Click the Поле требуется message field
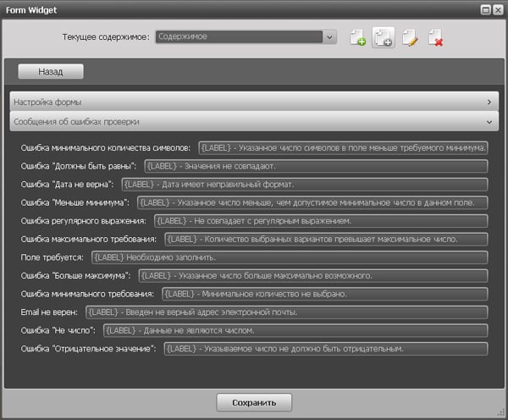508x420 pixels. pyautogui.click(x=289, y=257)
